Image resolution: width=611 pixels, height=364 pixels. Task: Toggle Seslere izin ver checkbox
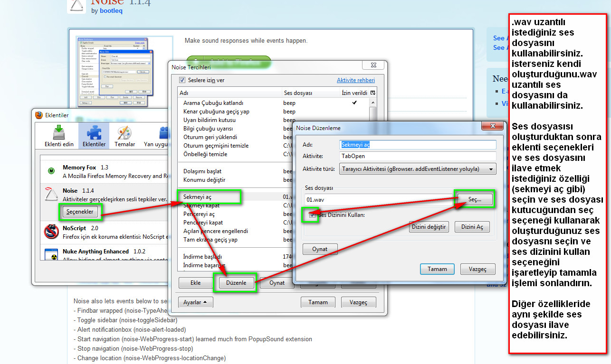(182, 80)
